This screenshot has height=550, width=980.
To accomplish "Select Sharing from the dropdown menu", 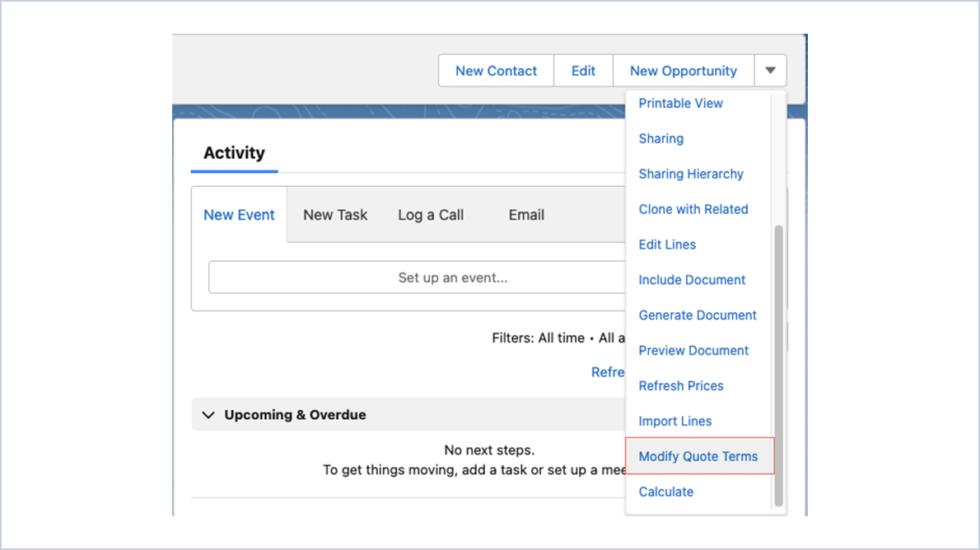I will 660,138.
